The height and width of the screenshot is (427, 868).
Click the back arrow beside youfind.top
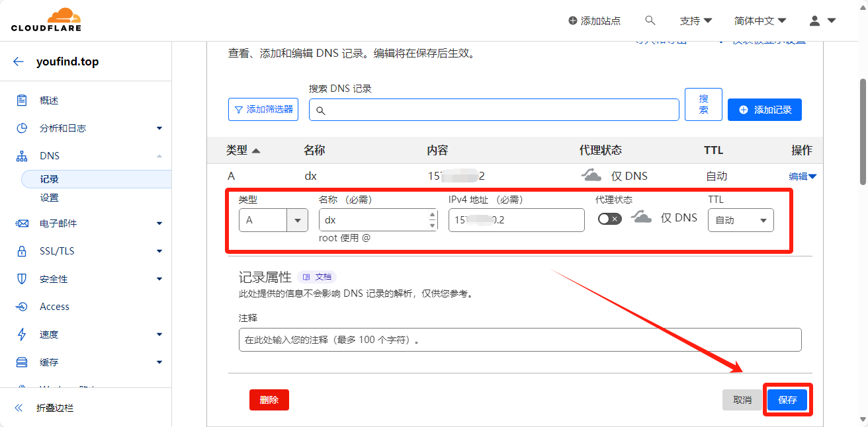19,61
